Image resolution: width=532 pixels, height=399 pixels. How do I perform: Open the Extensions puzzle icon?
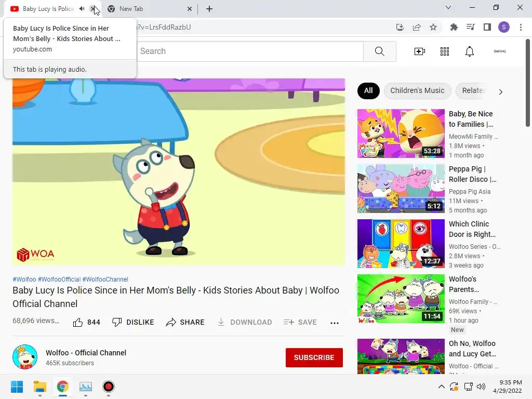click(454, 27)
